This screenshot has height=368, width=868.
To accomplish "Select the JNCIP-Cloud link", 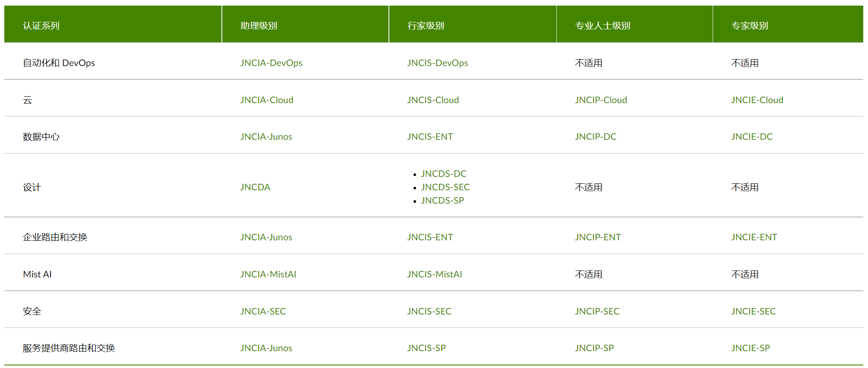I will [x=601, y=100].
